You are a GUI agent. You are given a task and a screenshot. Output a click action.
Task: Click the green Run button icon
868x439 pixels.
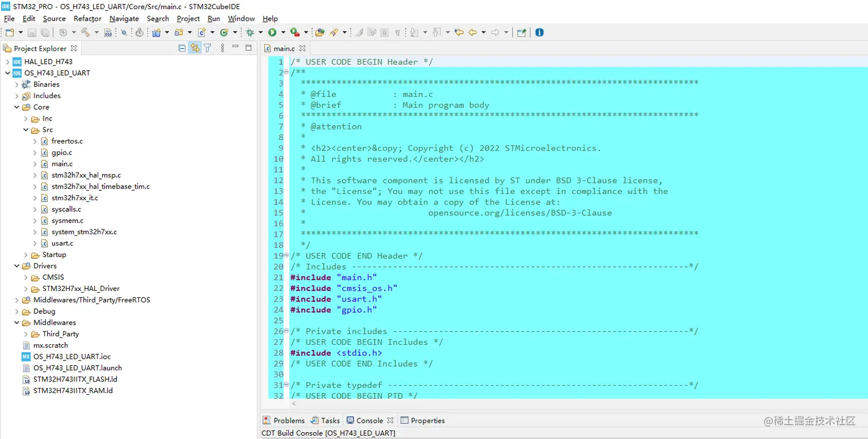point(273,33)
